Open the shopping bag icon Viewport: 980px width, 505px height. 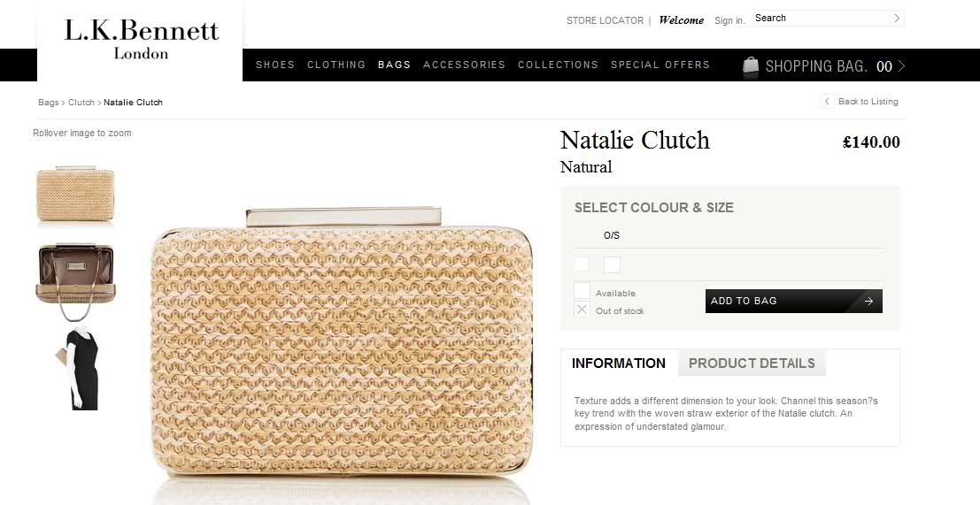tap(751, 66)
